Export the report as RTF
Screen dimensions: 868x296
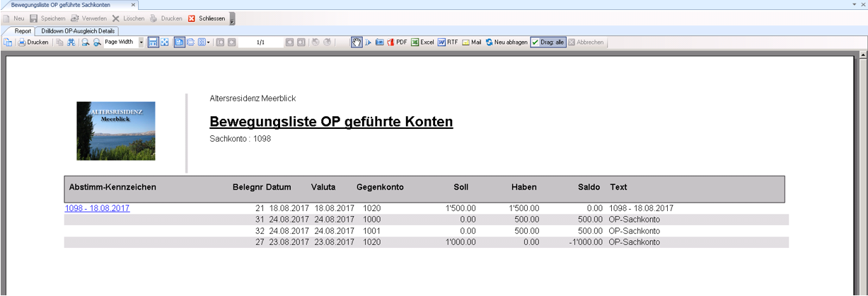tap(448, 42)
